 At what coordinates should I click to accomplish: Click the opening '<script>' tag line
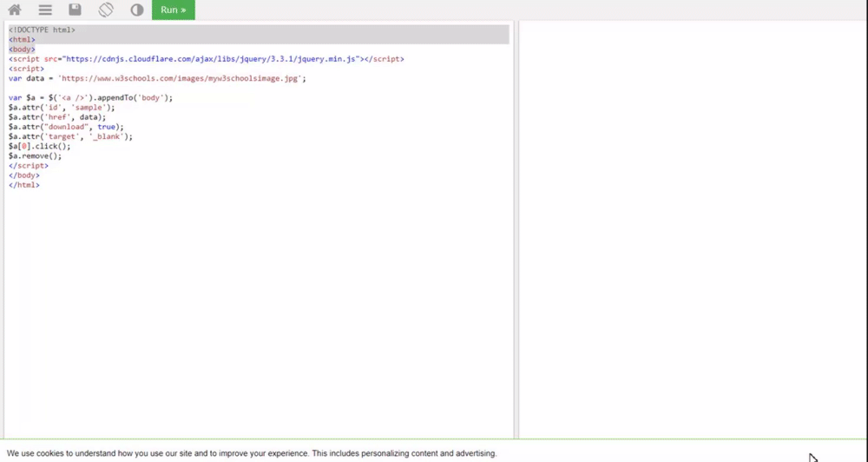pos(27,69)
